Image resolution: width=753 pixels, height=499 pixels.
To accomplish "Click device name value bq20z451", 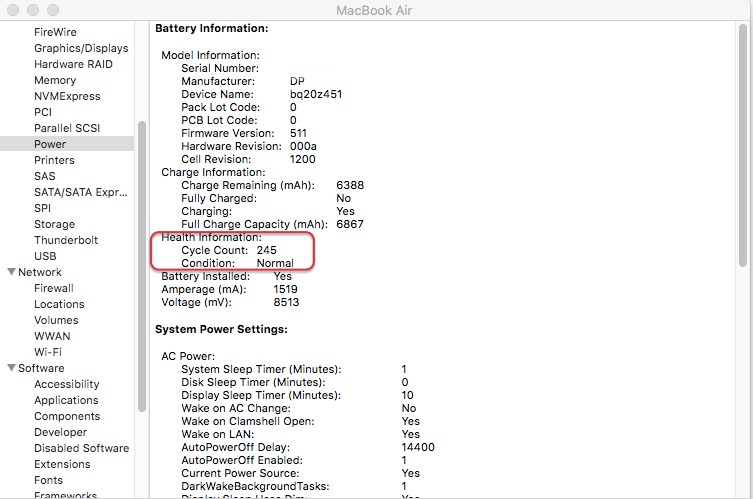I will pos(316,94).
